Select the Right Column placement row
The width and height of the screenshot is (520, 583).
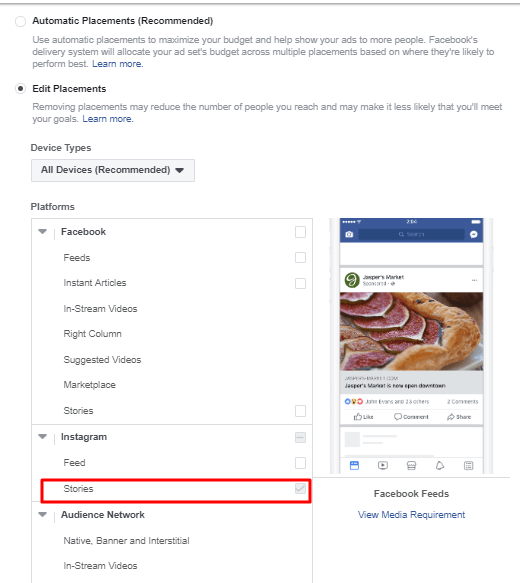[x=172, y=334]
